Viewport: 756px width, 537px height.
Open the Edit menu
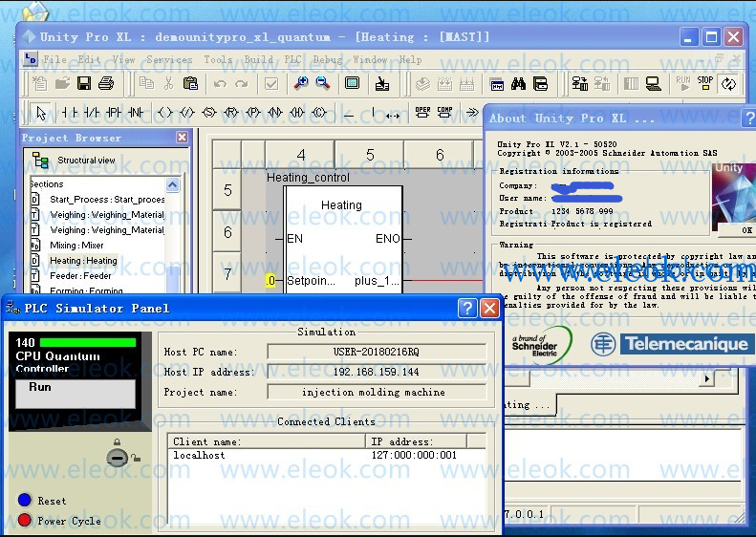pos(89,60)
